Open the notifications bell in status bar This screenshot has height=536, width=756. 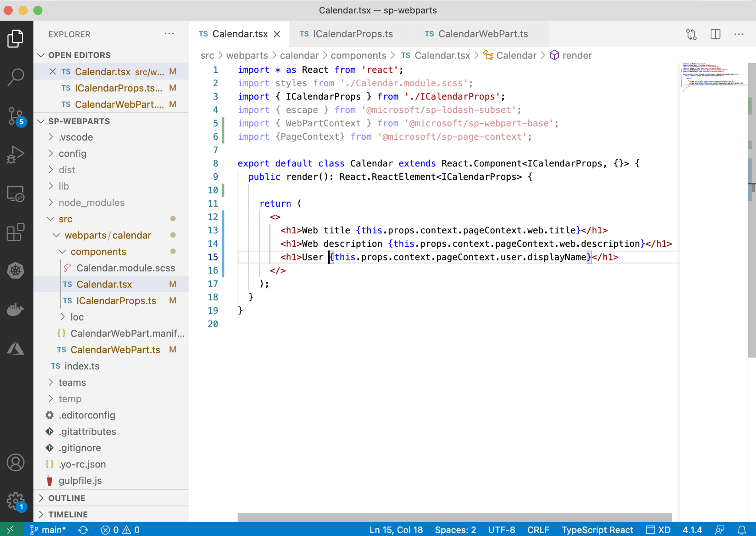pyautogui.click(x=742, y=530)
